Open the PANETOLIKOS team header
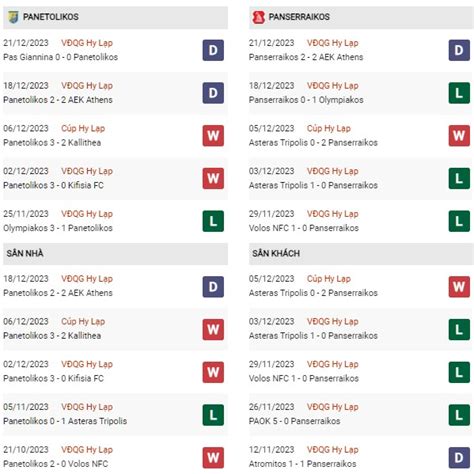 point(115,17)
